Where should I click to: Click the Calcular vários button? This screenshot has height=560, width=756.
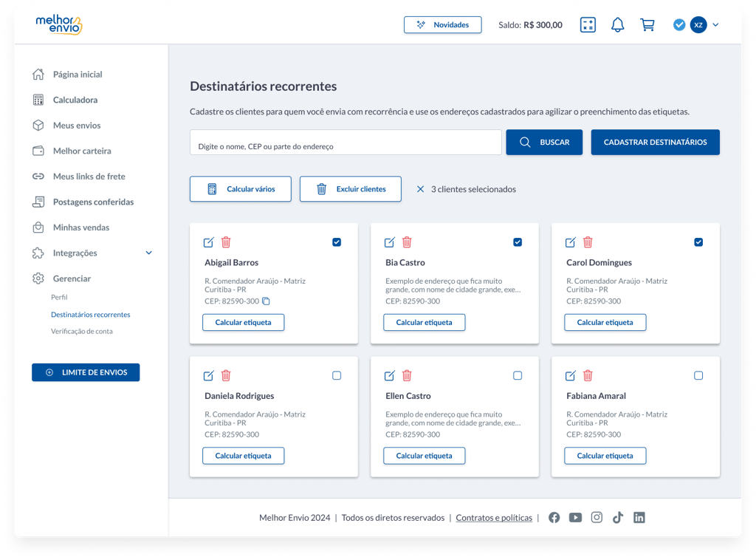pyautogui.click(x=241, y=189)
